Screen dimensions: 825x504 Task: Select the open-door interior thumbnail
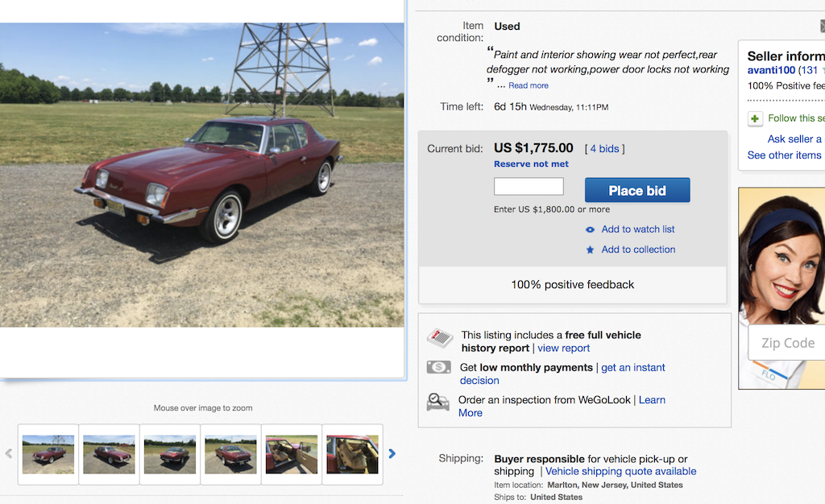point(292,454)
